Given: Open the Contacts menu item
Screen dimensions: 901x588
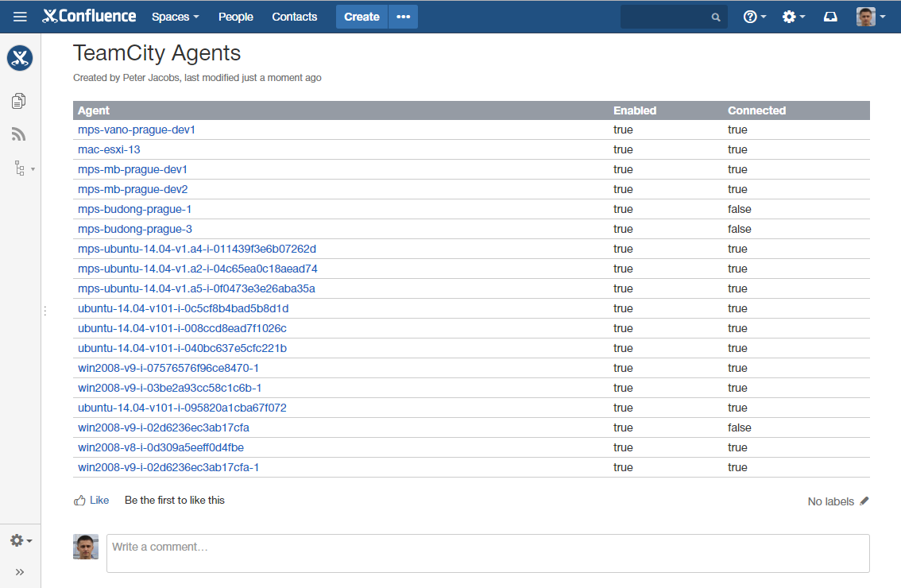Looking at the screenshot, I should coord(294,17).
